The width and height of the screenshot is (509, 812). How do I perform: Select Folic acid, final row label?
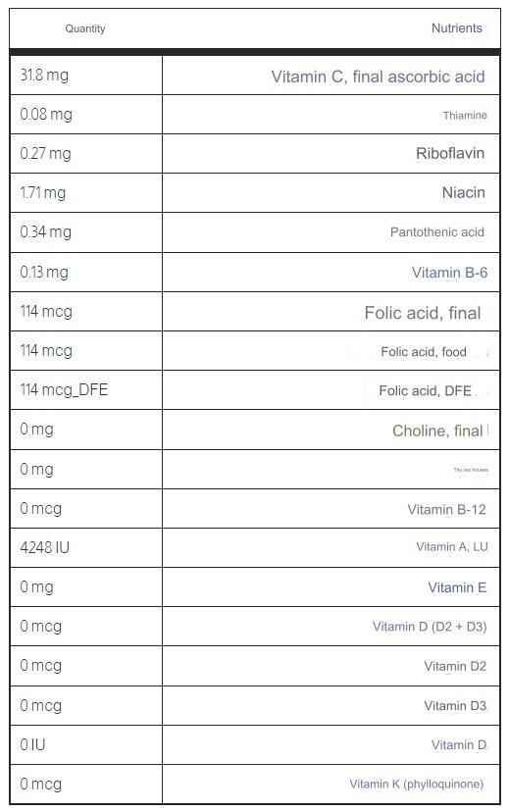423,313
